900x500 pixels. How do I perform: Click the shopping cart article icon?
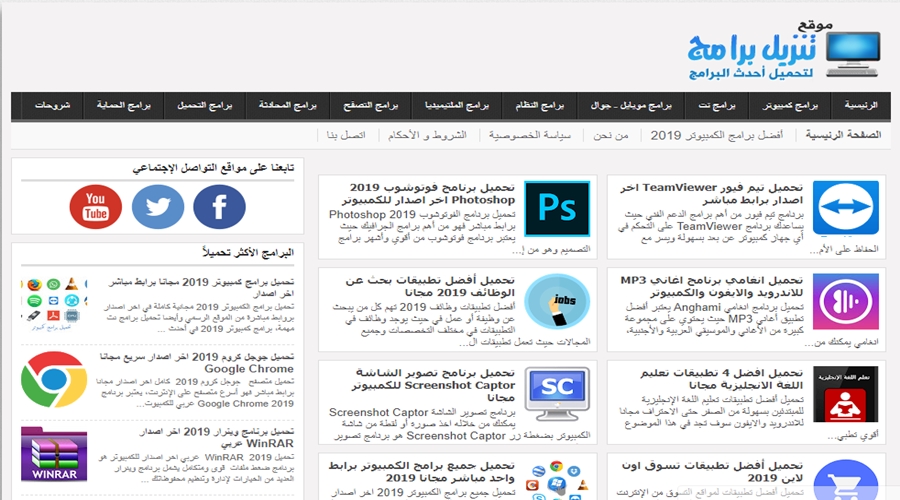point(845,480)
